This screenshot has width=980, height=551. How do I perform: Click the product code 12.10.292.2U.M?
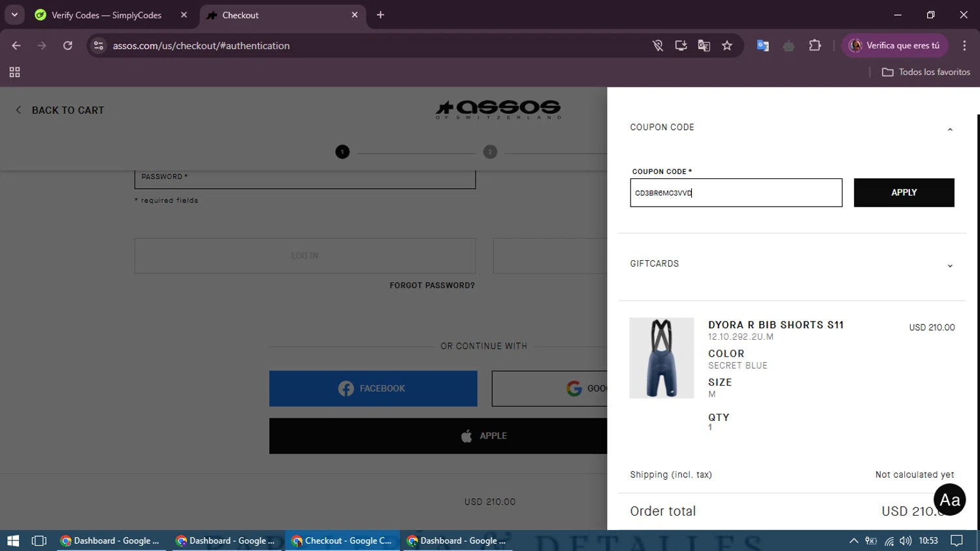tap(741, 337)
